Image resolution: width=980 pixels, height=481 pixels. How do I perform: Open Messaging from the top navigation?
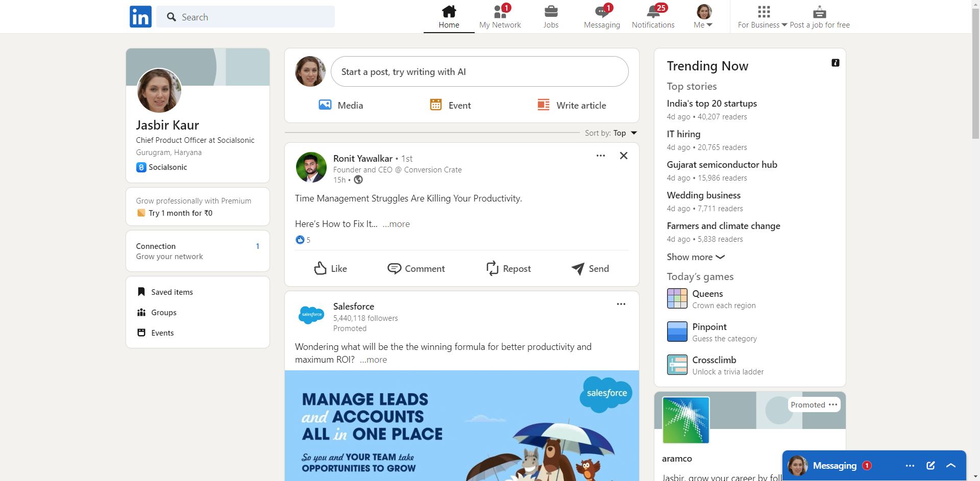pyautogui.click(x=602, y=17)
